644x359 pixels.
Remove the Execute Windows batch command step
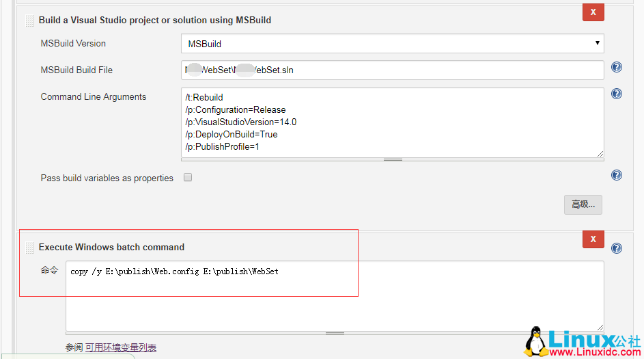pyautogui.click(x=592, y=239)
